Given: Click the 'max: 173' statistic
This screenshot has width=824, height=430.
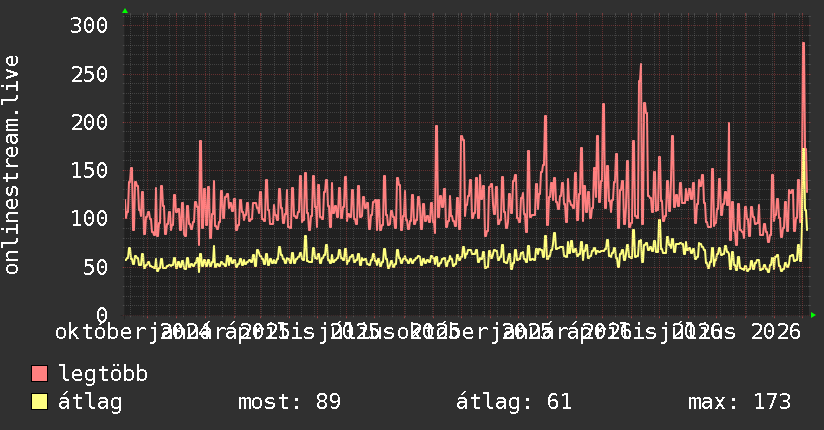Looking at the screenshot, I should pyautogui.click(x=739, y=402).
